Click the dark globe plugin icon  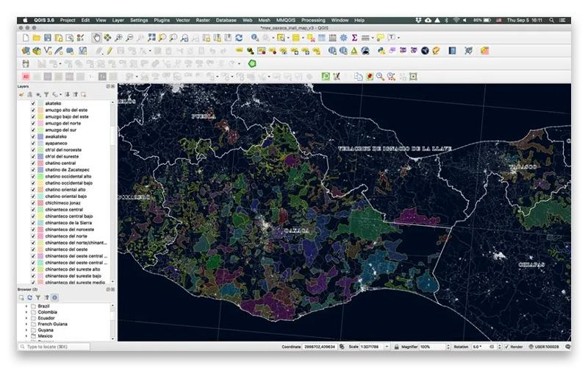pos(425,51)
